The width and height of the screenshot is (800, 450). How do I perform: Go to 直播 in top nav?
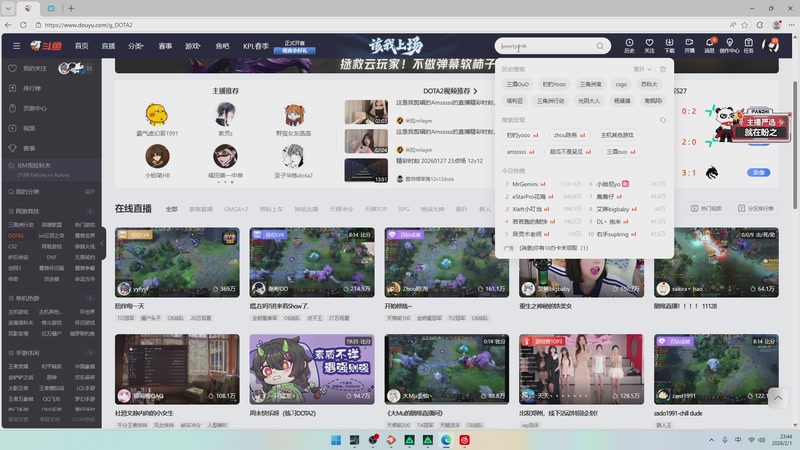[x=108, y=46]
